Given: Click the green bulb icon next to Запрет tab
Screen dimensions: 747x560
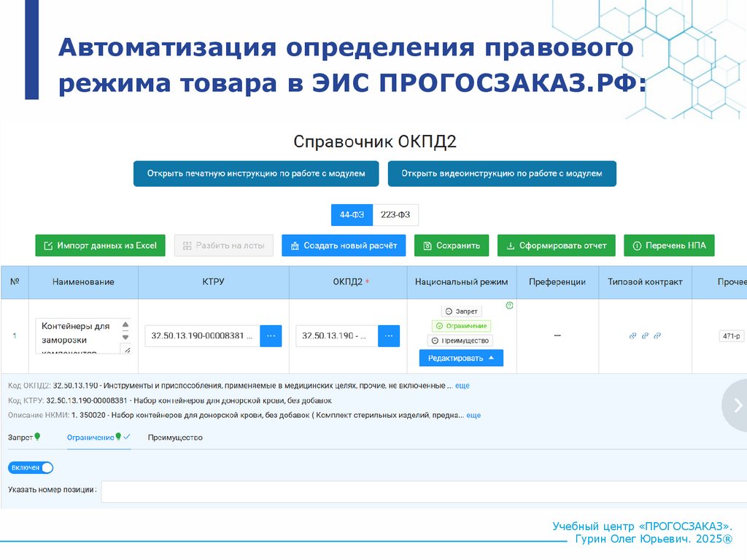Looking at the screenshot, I should 37,436.
